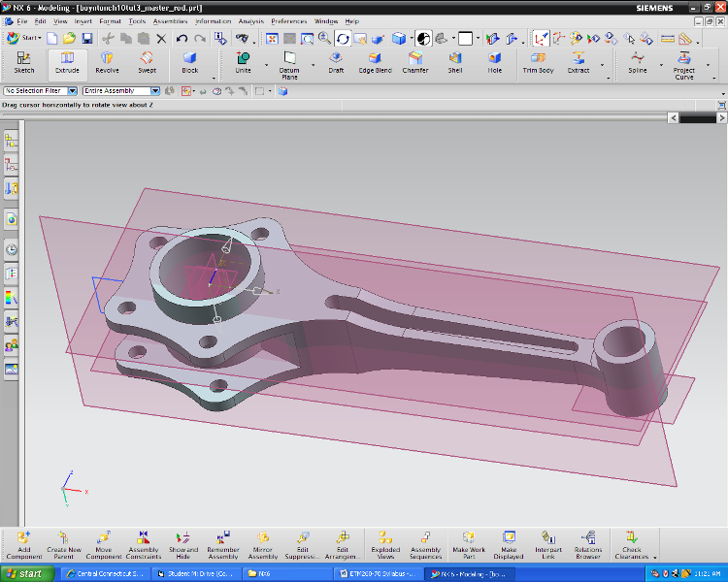The height and width of the screenshot is (582, 728).
Task: Open the Assemblies menu
Action: point(170,20)
